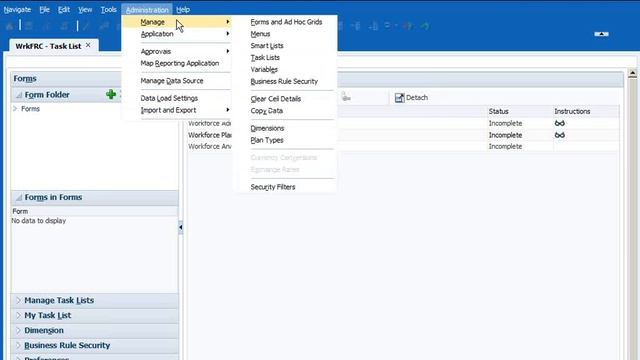The image size is (640, 360).
Task: Open instructions glasses icon in first Workforce row
Action: pyautogui.click(x=560, y=123)
